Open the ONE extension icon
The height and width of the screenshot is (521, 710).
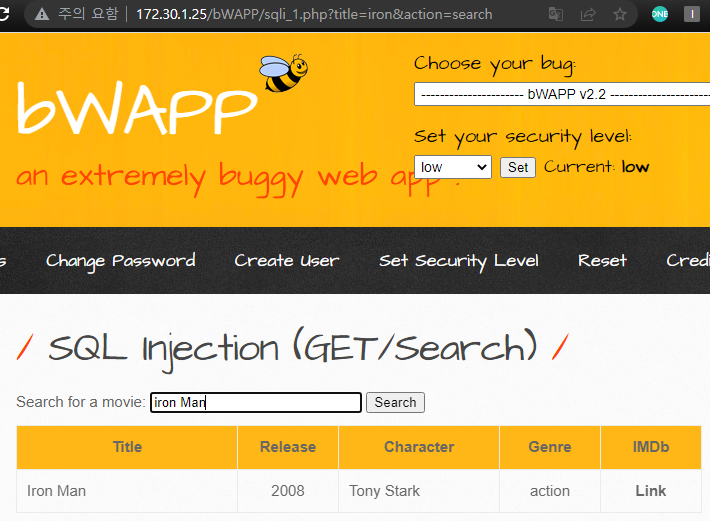660,14
